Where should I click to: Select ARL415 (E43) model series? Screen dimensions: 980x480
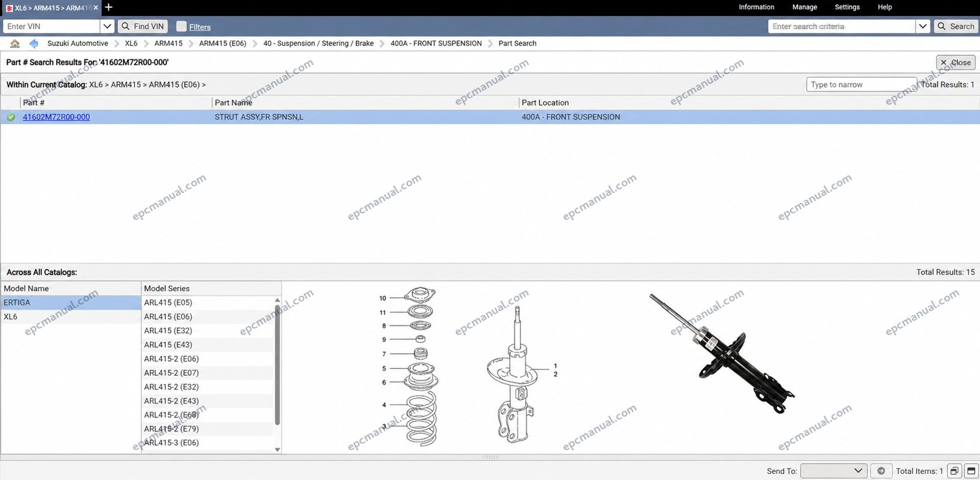tap(208, 345)
